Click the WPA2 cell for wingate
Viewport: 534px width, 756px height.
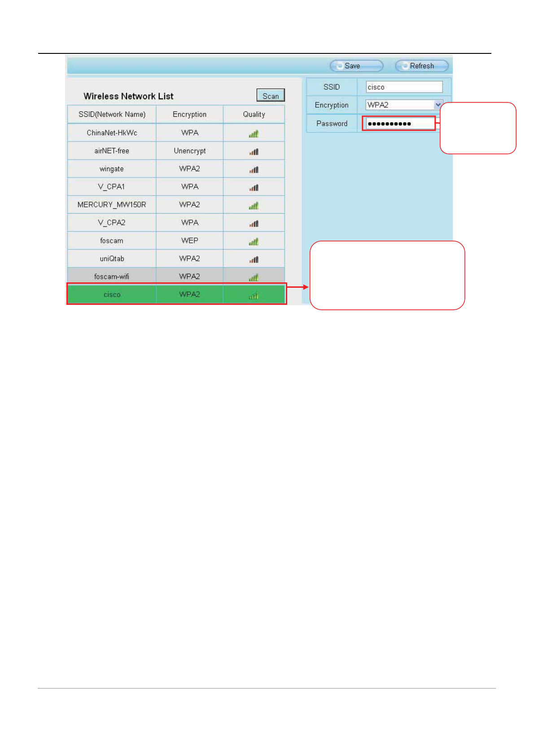(x=190, y=169)
